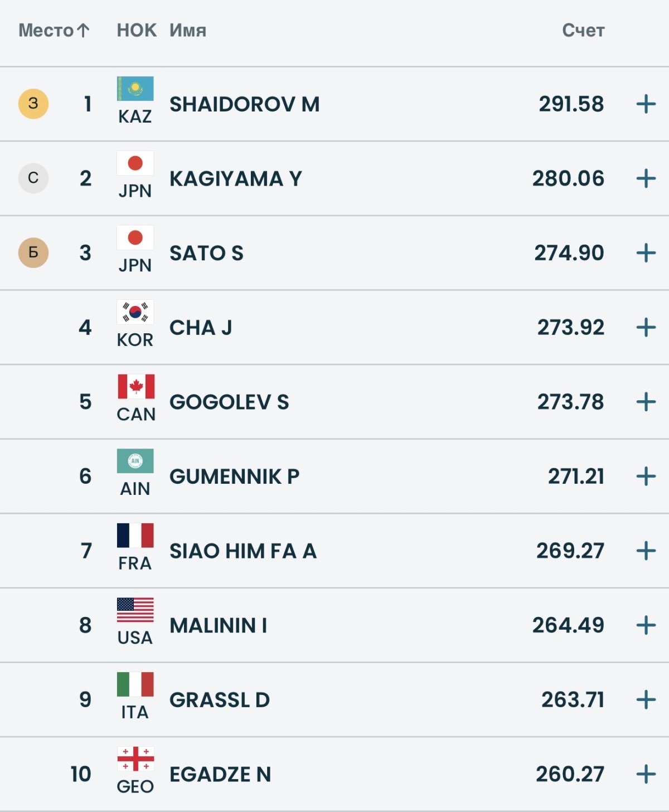Click the Canada flag icon
Screen dimensions: 669x812
tap(135, 387)
